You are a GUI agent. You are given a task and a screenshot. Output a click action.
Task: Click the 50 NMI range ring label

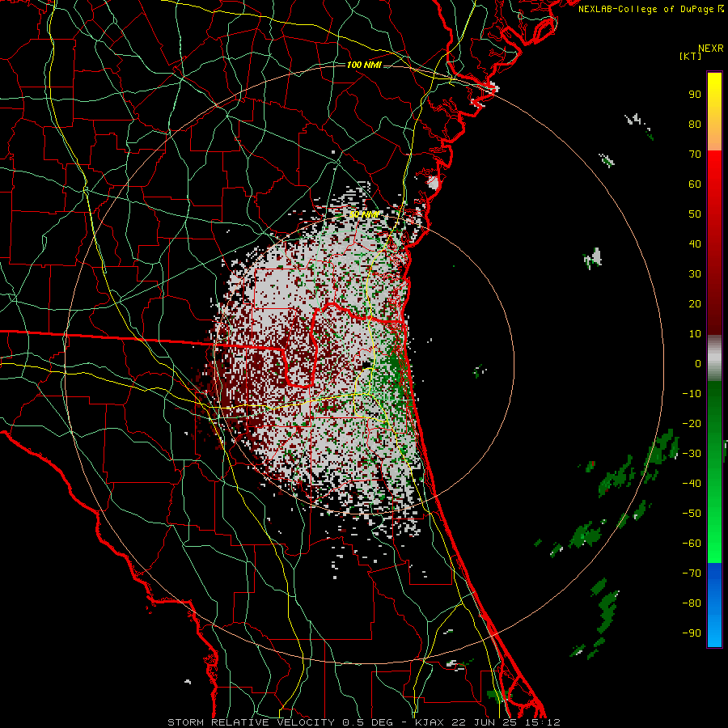[365, 214]
